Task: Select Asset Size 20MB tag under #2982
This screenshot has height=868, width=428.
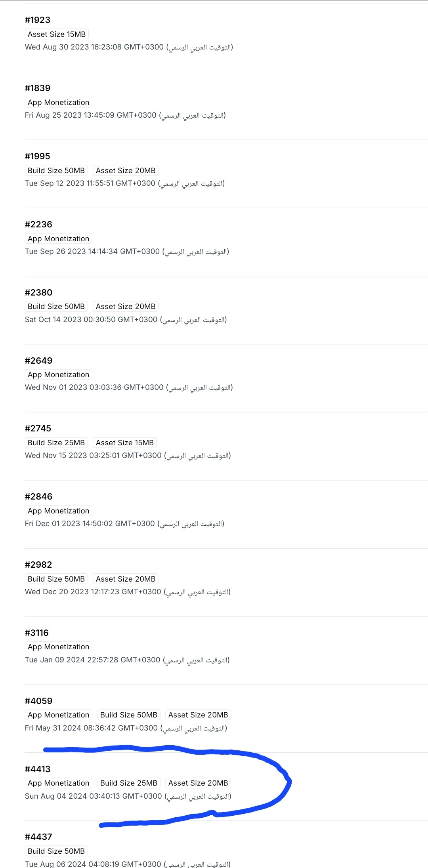Action: tap(126, 579)
